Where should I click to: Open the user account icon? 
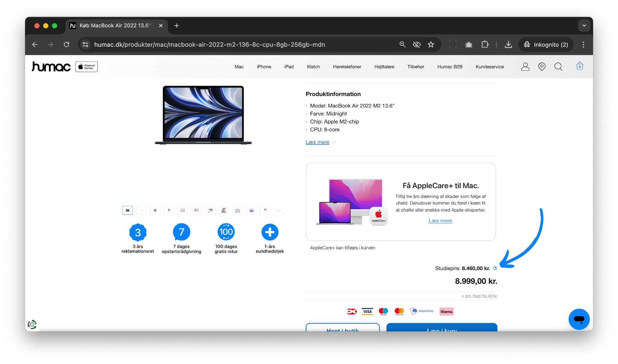point(525,67)
